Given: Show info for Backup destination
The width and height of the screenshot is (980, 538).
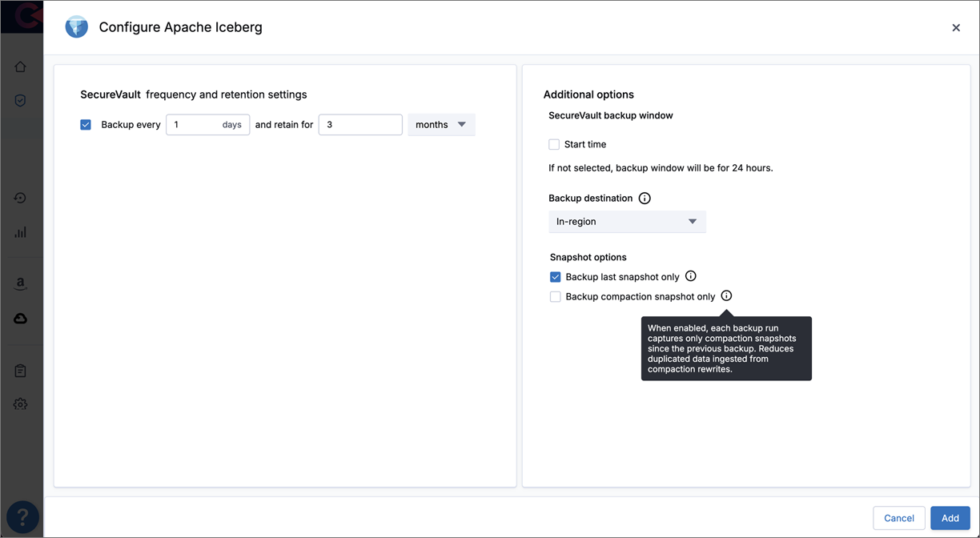Looking at the screenshot, I should [645, 199].
